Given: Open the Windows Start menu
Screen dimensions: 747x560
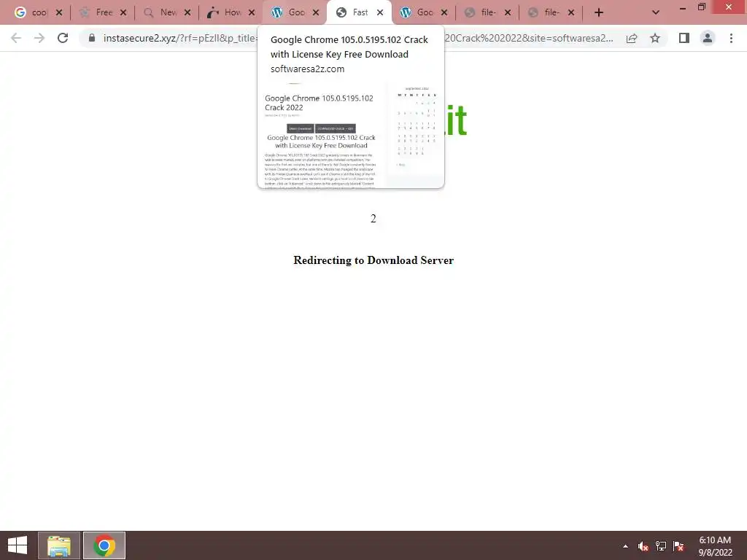Looking at the screenshot, I should [x=18, y=545].
